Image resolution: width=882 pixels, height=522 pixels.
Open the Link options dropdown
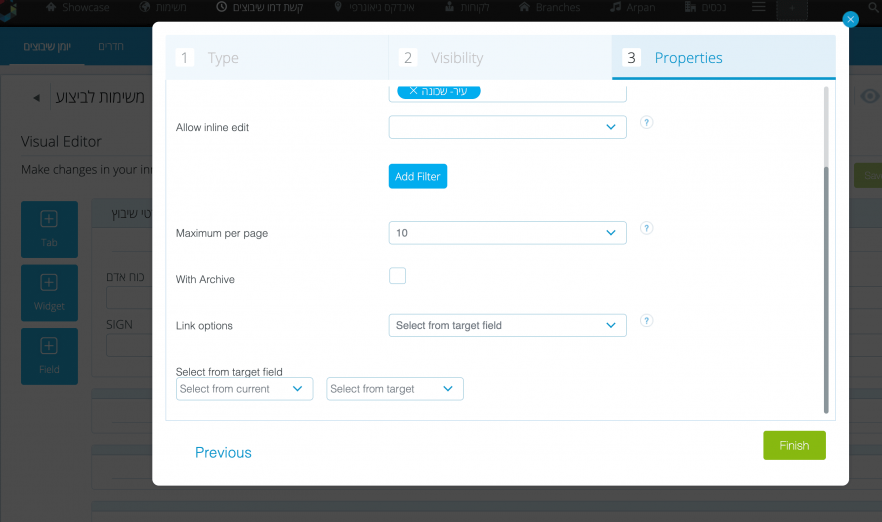click(507, 325)
